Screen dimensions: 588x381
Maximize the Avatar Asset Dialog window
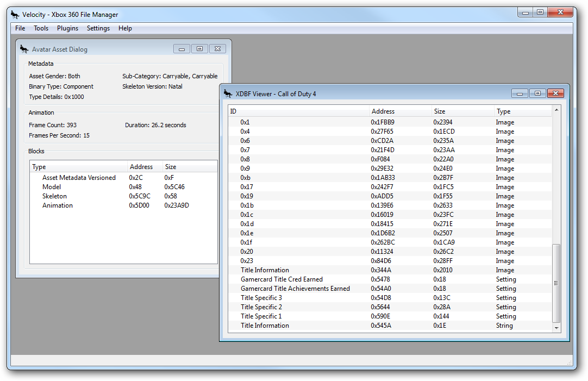pyautogui.click(x=199, y=49)
